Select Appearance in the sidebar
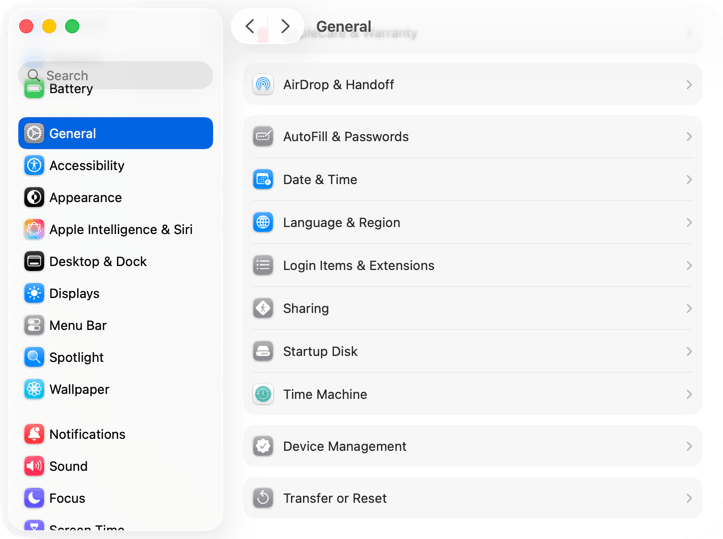 click(x=115, y=197)
